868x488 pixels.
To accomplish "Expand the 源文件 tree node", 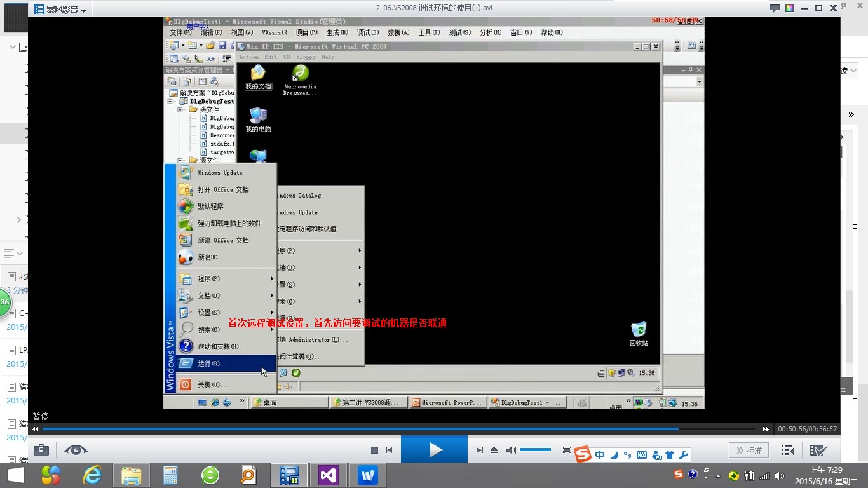I will [x=180, y=160].
